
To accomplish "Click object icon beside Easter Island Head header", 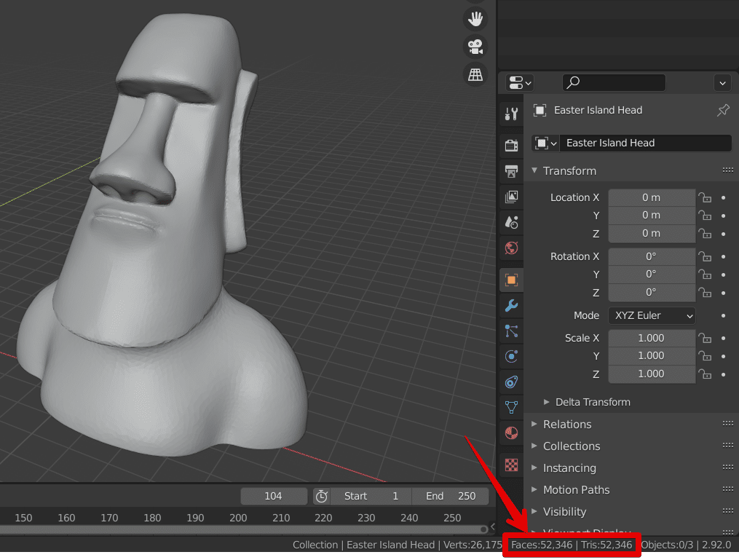I will coord(540,110).
